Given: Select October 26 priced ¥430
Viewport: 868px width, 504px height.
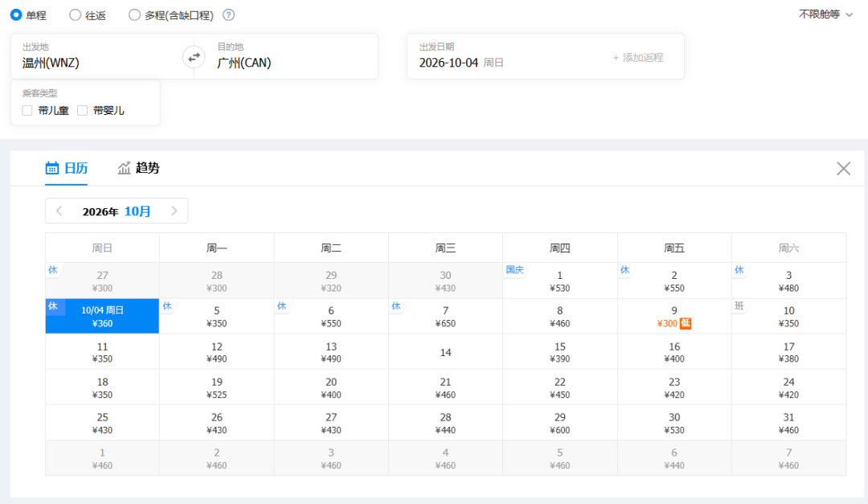Looking at the screenshot, I should (x=216, y=423).
